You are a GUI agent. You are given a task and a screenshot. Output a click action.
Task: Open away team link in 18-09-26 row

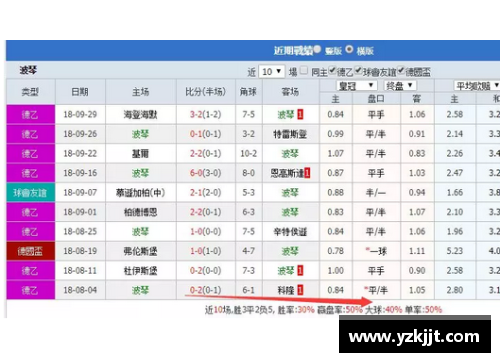(290, 134)
